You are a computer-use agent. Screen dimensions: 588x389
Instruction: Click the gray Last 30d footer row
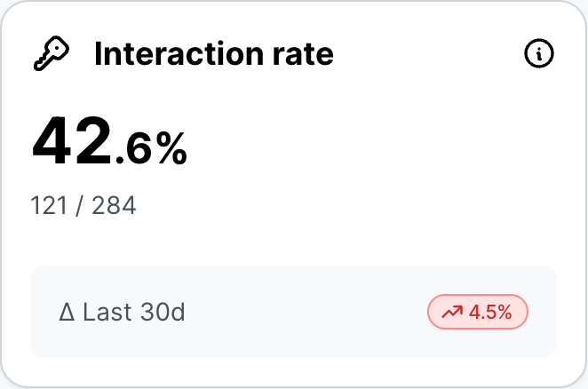point(293,313)
